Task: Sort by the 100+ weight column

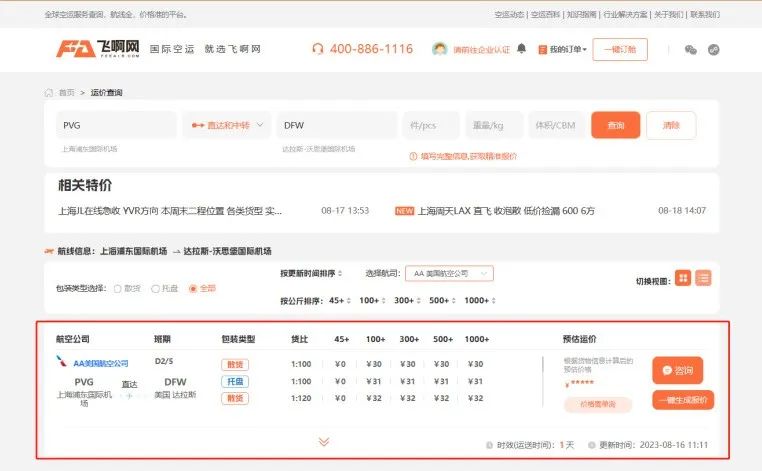Action: tap(372, 300)
